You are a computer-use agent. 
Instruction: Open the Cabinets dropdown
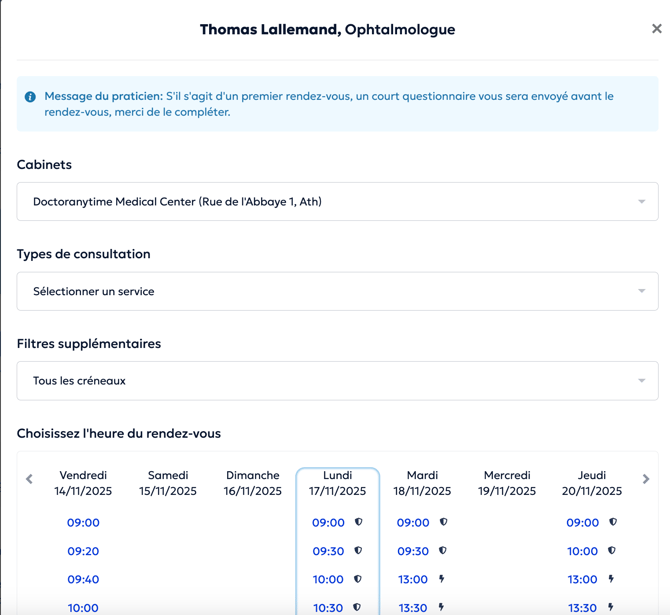click(337, 202)
